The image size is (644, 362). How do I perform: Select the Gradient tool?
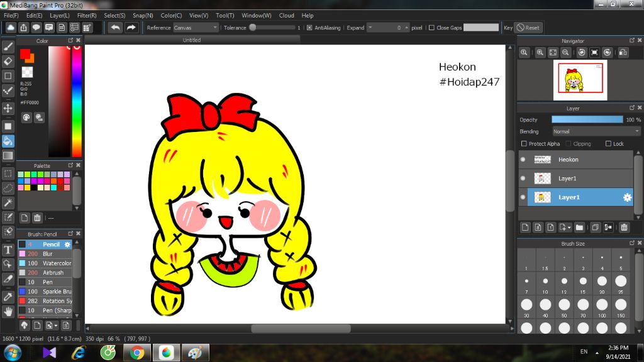coord(8,156)
